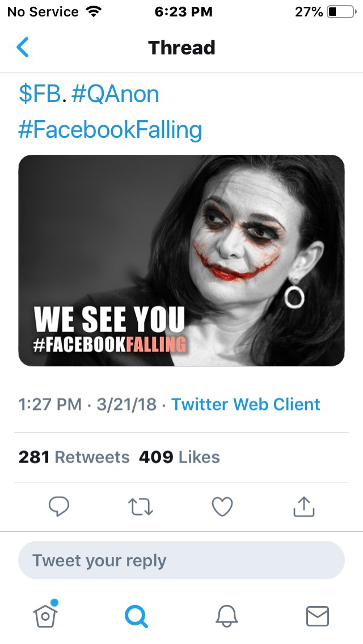
Task: Retweet using the arrows icon
Action: (x=141, y=507)
